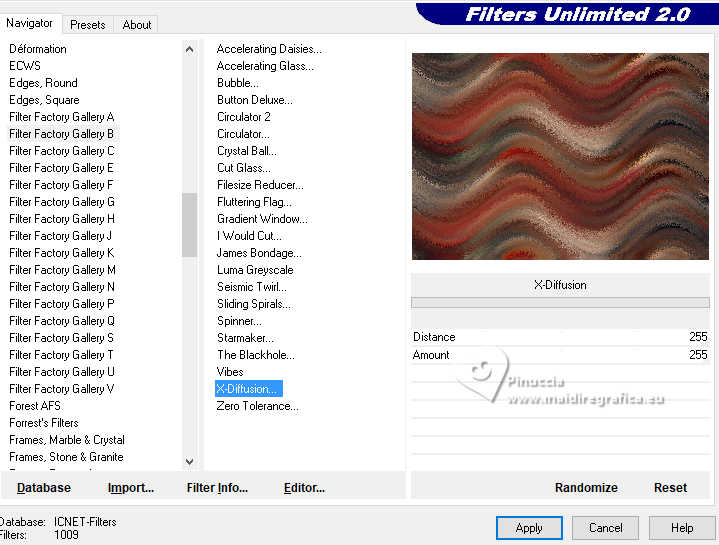Click the Database button
719x545 pixels.
click(44, 488)
